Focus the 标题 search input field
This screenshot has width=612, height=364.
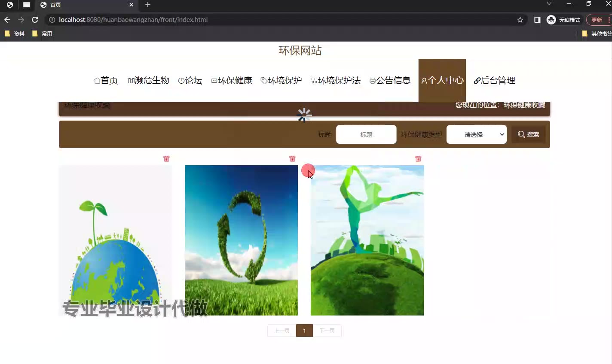(366, 134)
